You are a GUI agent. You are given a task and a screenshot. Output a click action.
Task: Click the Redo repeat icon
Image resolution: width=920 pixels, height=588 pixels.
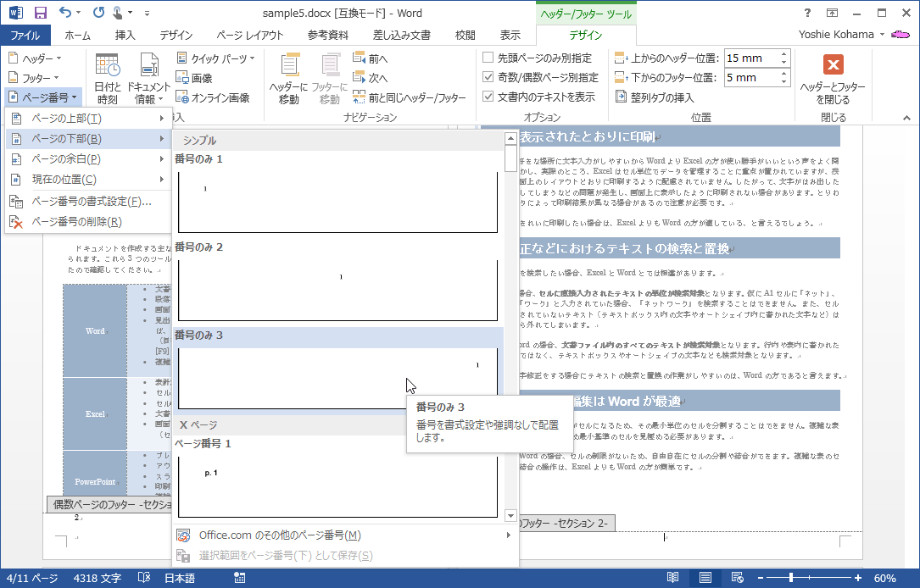point(98,13)
